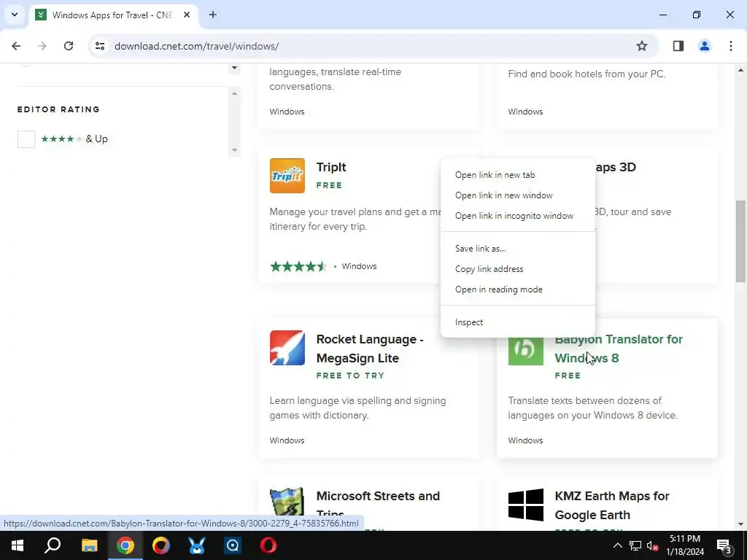The image size is (747, 560).
Task: Click TripIt's star rating
Action: click(x=298, y=266)
